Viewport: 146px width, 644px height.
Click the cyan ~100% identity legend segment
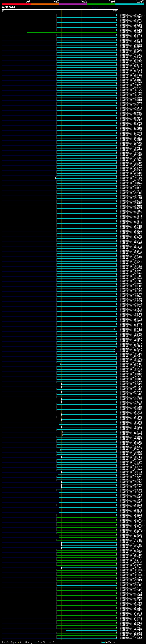(x=129, y=4)
